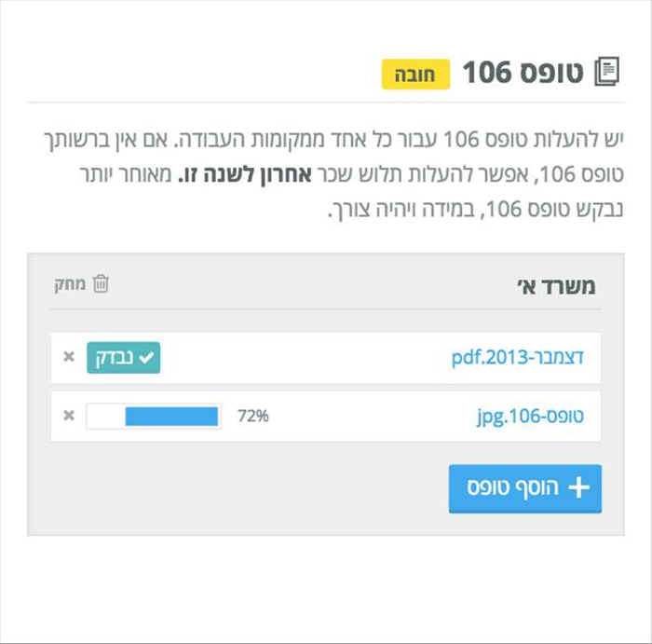Click the טופס 106 main title text

(x=523, y=73)
